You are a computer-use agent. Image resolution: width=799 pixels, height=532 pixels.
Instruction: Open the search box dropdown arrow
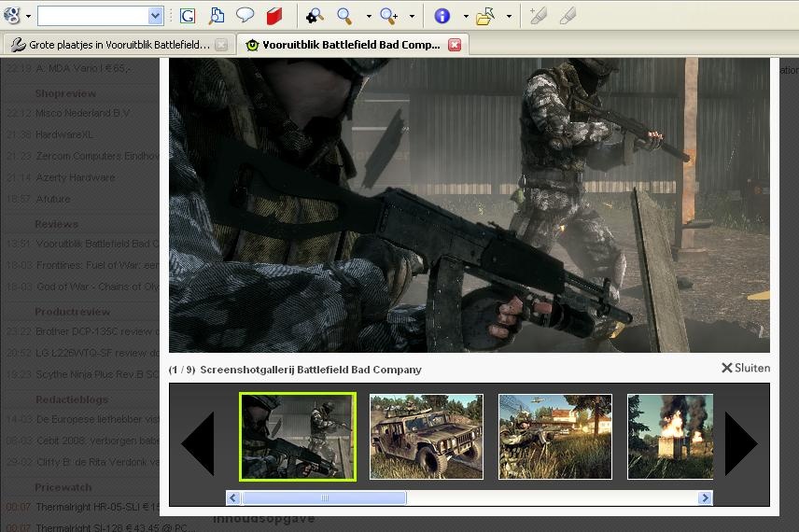pyautogui.click(x=155, y=16)
